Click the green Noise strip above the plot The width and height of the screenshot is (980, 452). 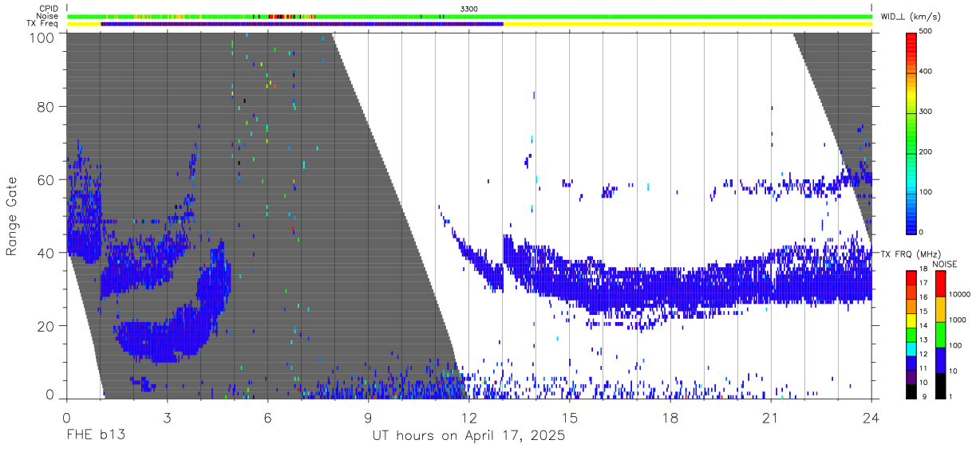(469, 16)
